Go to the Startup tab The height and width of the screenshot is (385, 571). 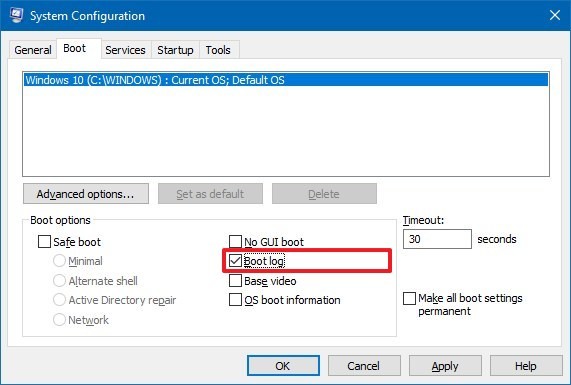pos(175,50)
